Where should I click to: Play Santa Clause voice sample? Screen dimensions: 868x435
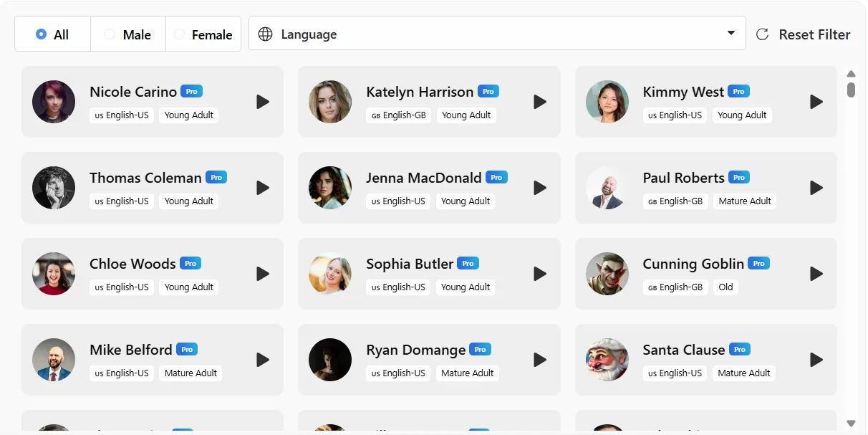(816, 360)
